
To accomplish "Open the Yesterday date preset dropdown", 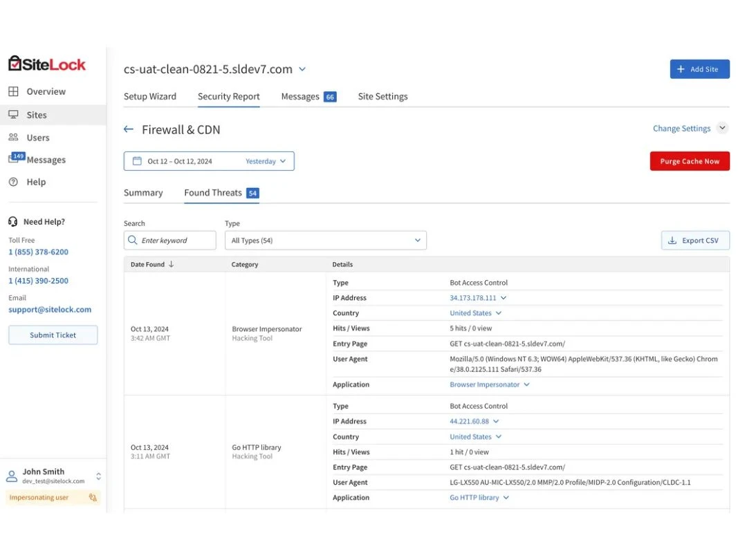I will tap(266, 161).
